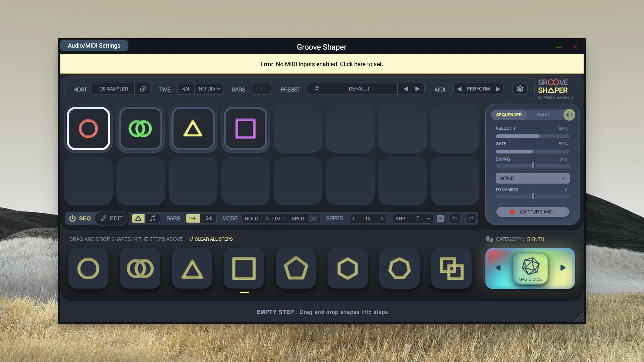
Task: Open the NO DIV time division dropdown
Action: 208,89
